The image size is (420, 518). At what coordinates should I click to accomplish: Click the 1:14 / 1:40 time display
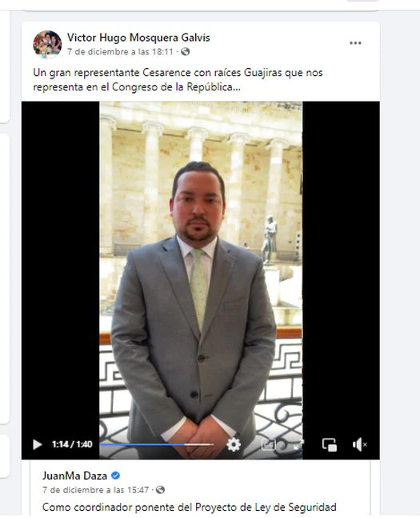[72, 444]
